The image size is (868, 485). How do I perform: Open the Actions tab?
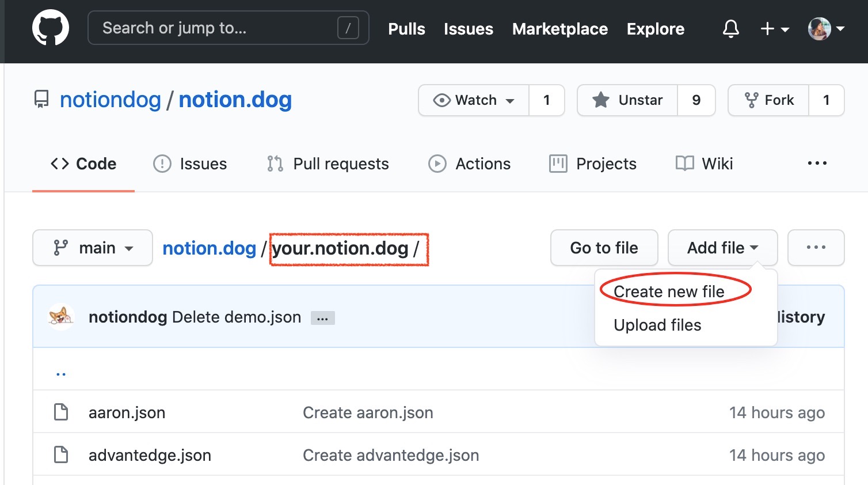pyautogui.click(x=470, y=164)
